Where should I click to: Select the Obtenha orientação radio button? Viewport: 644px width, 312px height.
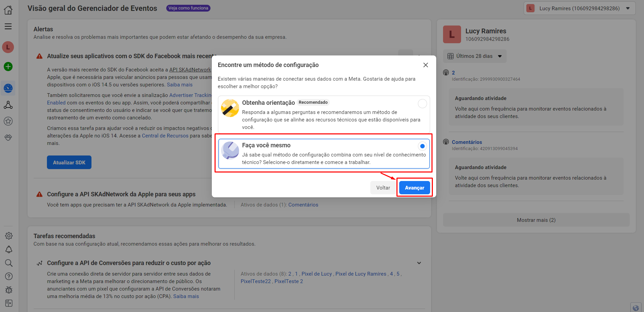coord(422,103)
